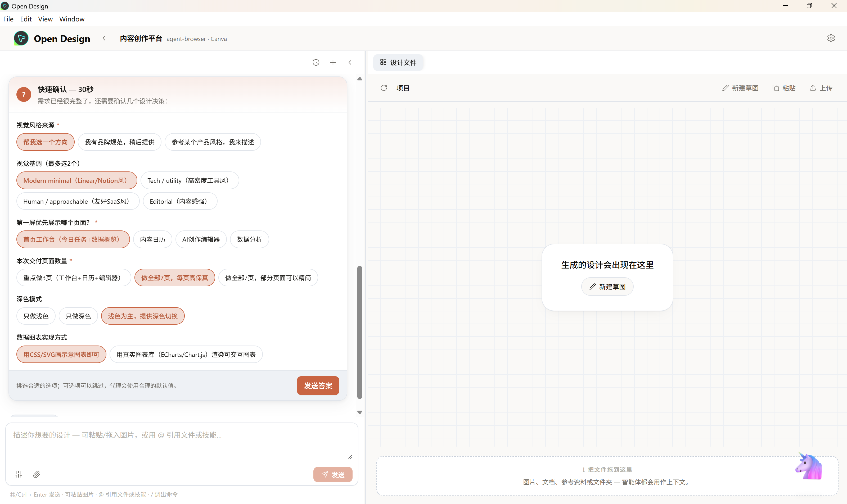Toggle Human / approachable chip

[78, 201]
